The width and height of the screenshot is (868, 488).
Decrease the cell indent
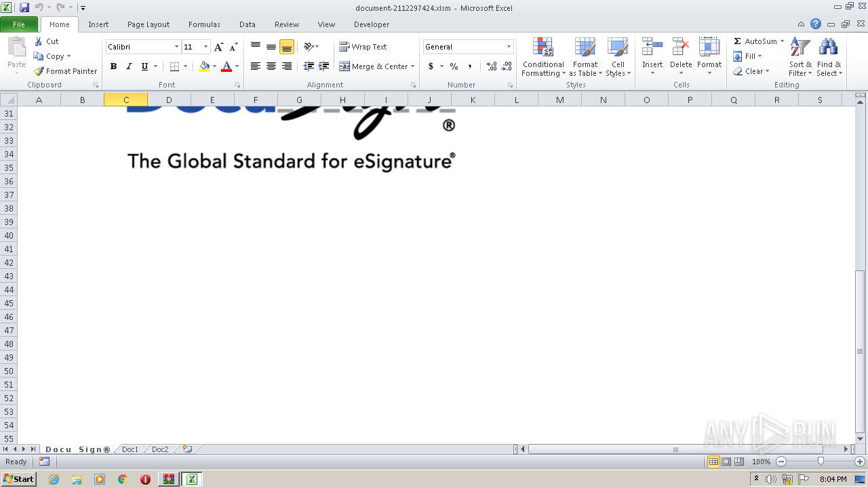click(x=309, y=66)
